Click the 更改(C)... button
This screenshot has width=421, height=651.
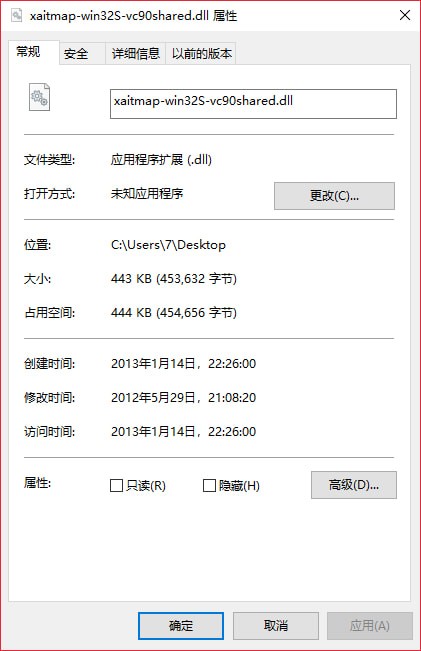pyautogui.click(x=334, y=196)
